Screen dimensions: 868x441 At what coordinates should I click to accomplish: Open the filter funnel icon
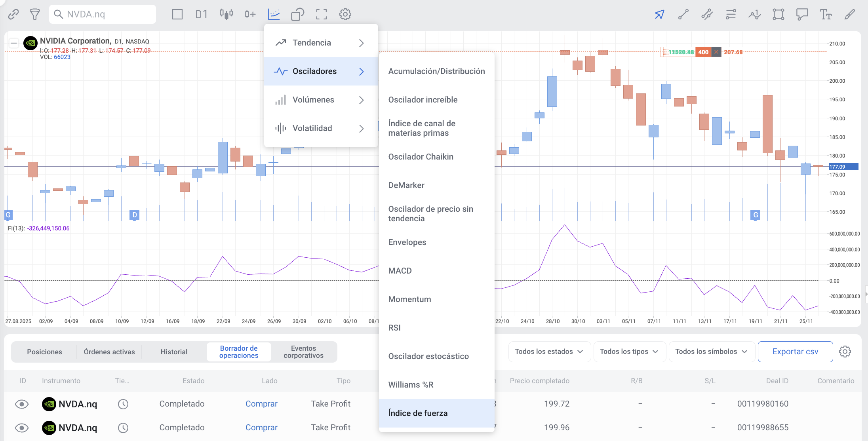click(x=35, y=14)
